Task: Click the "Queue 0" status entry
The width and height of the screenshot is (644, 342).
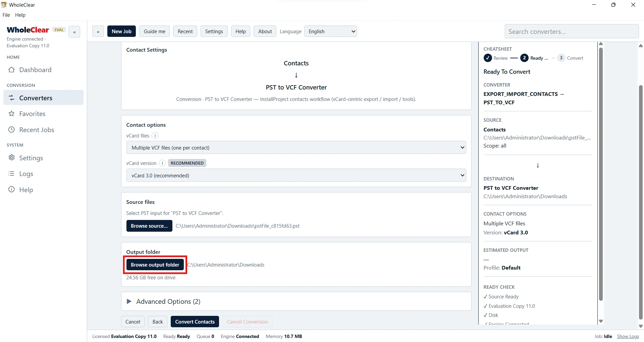Action: click(205, 336)
